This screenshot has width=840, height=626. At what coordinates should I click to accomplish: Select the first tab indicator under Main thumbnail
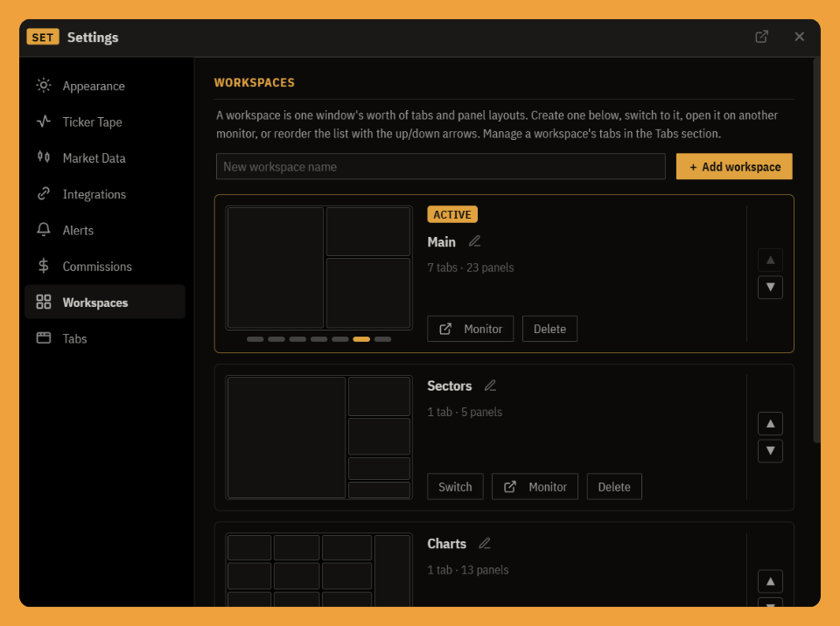[x=255, y=339]
